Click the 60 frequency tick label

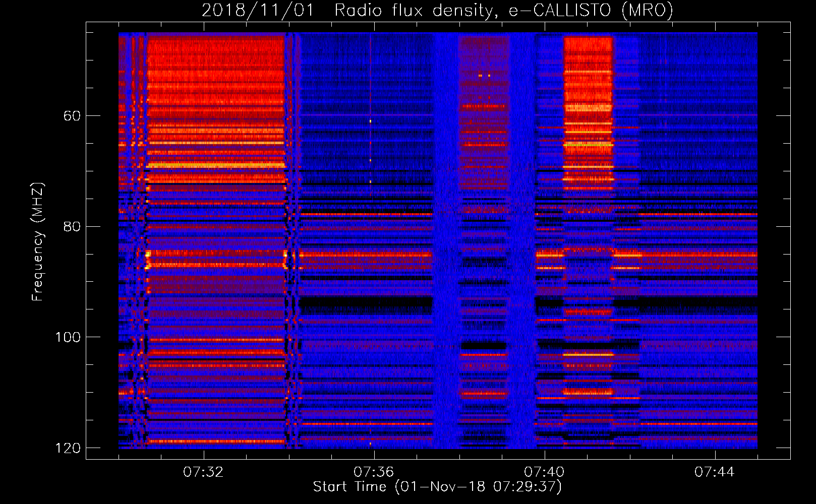[x=72, y=116]
